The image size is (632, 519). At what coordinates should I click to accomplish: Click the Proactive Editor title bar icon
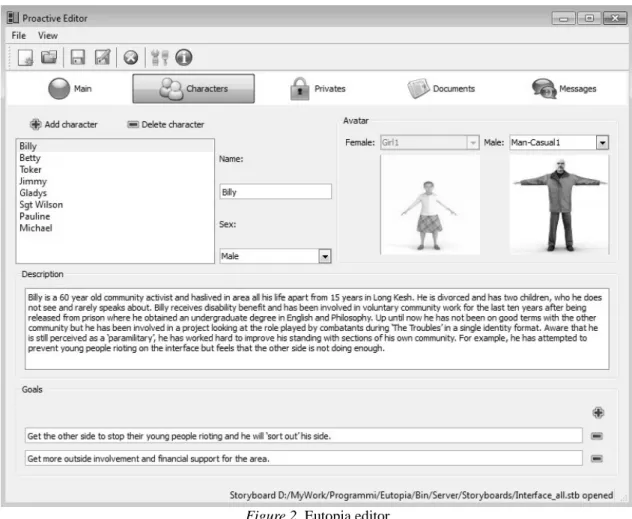[x=13, y=18]
